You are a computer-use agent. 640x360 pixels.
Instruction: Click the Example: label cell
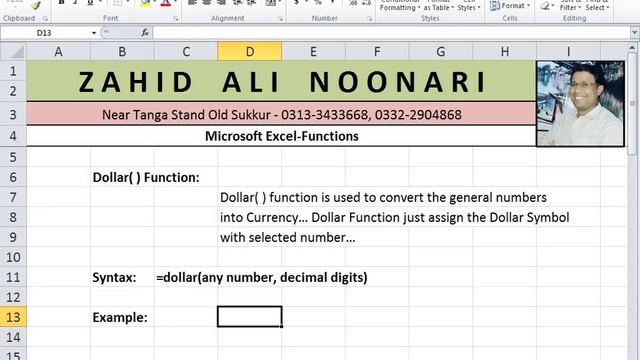[x=120, y=318]
